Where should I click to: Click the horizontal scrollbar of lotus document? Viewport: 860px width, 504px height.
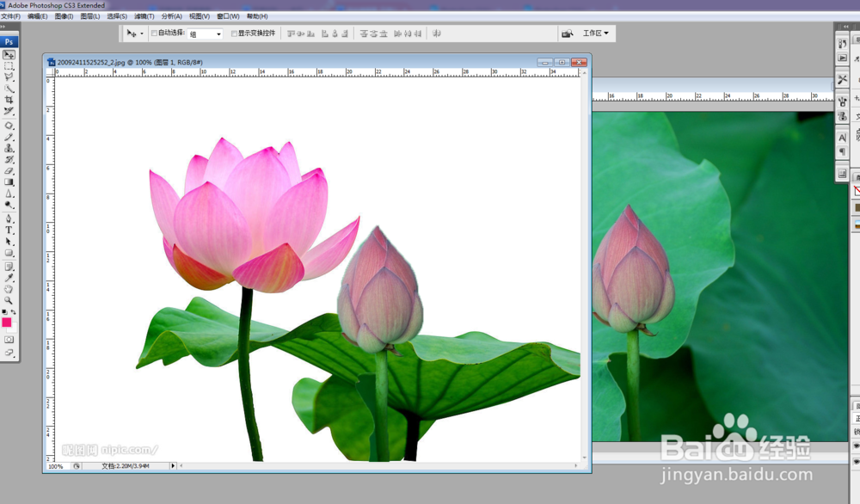(378, 465)
